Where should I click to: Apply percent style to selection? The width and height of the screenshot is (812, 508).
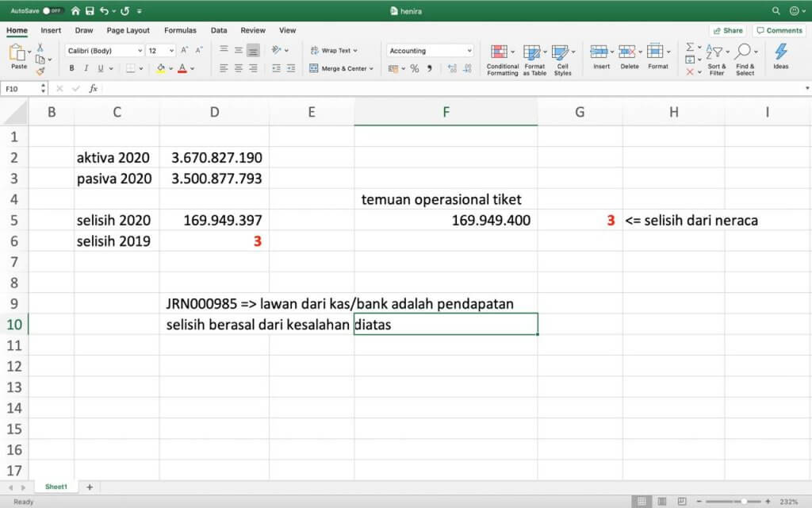click(x=414, y=68)
